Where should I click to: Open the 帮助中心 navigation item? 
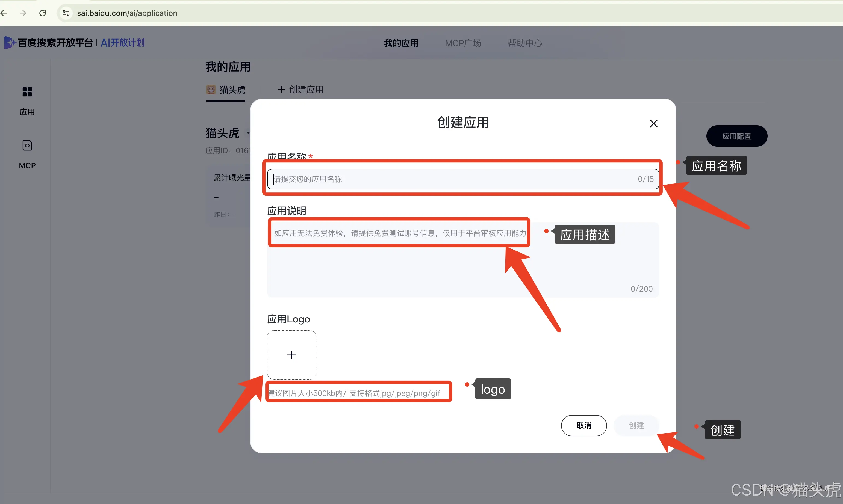point(525,43)
